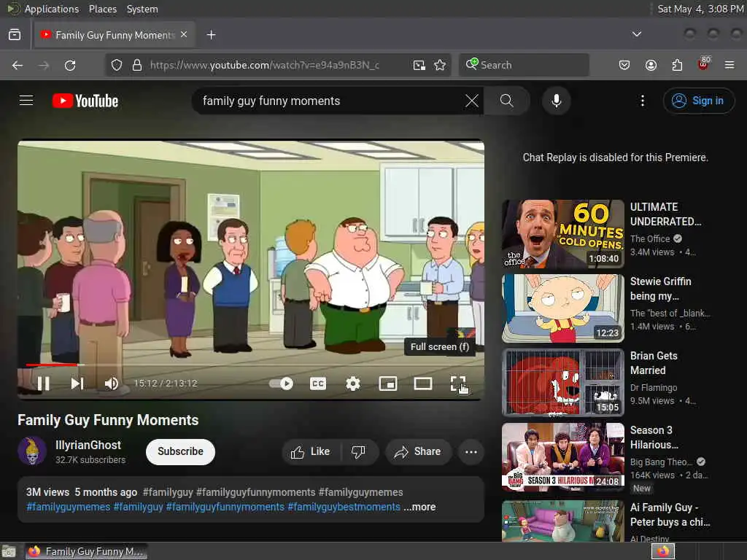Search with your voice microphone
Viewport: 747px width, 560px height.
[557, 101]
